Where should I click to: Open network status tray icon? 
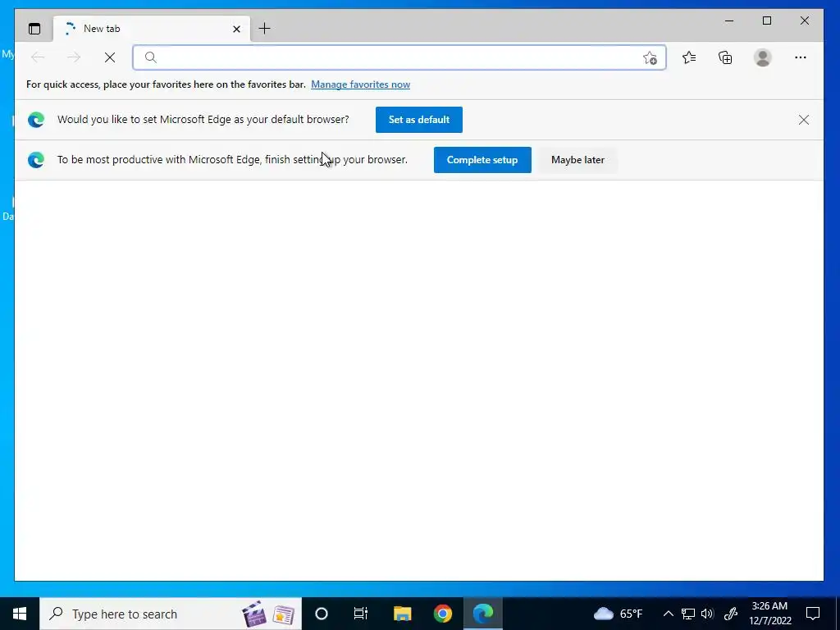(x=688, y=614)
